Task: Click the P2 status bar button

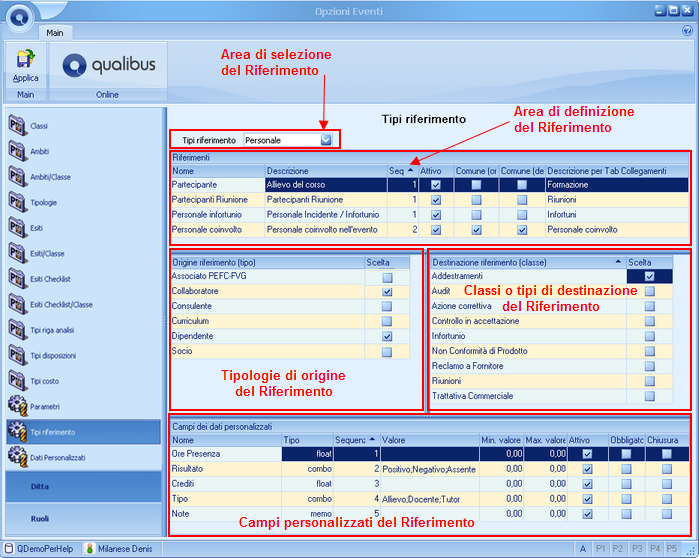Action: (618, 549)
